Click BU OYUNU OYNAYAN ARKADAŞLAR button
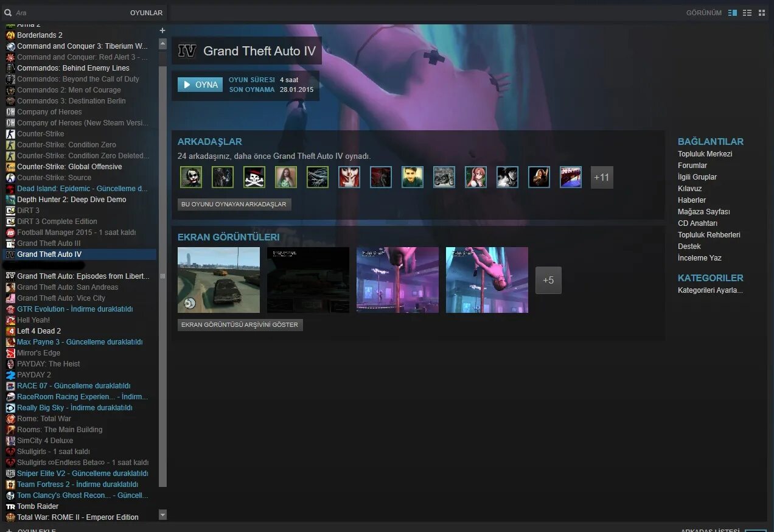The image size is (774, 532). 234,205
